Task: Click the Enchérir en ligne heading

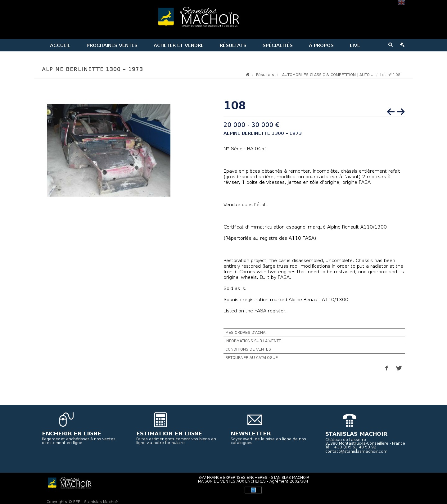Action: point(71,434)
